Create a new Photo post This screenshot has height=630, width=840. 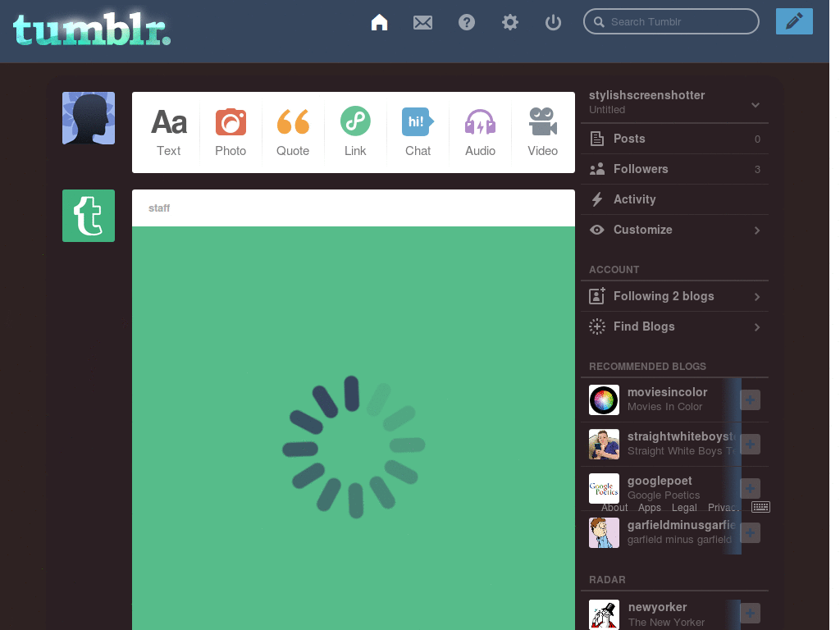[x=231, y=132]
